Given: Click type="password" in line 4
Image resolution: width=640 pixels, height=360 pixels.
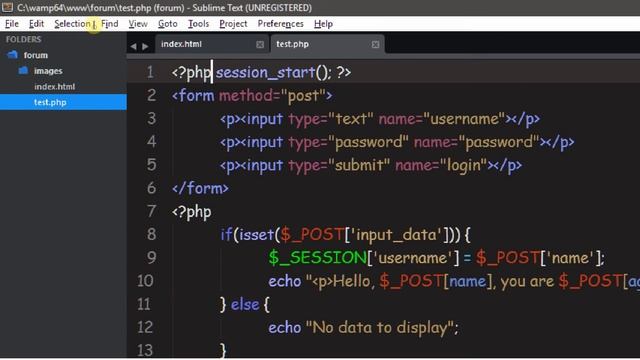Looking at the screenshot, I should pos(348,142).
